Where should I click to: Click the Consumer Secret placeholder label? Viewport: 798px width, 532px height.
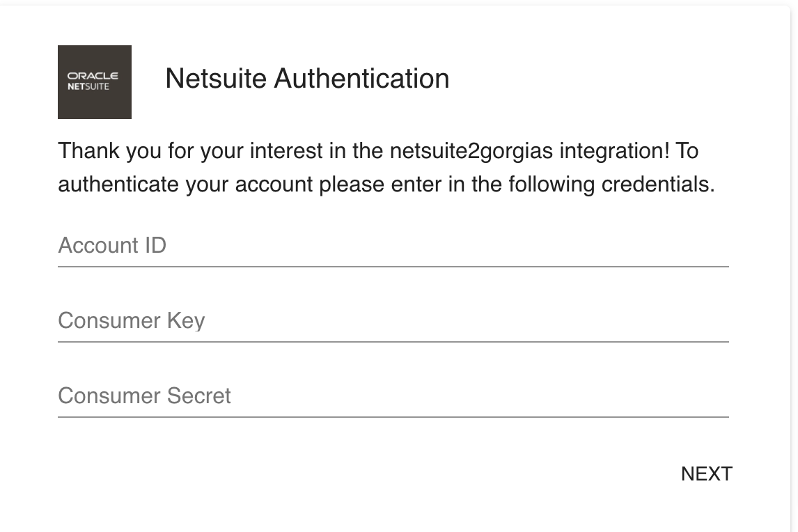[144, 396]
